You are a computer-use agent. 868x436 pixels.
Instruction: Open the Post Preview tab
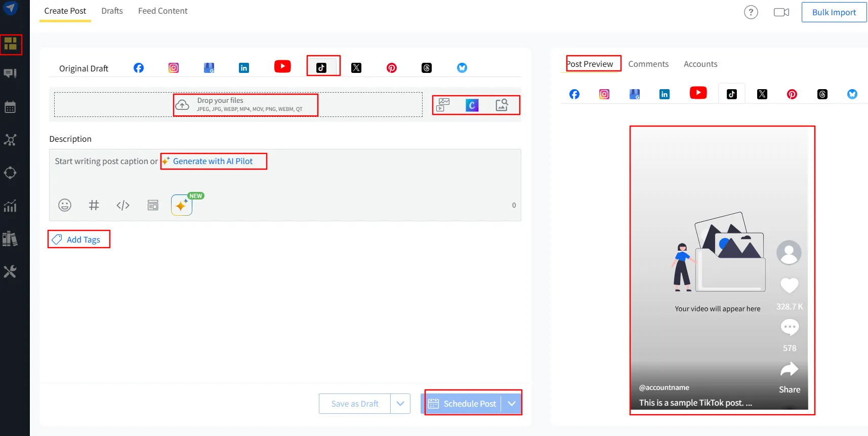pyautogui.click(x=590, y=64)
